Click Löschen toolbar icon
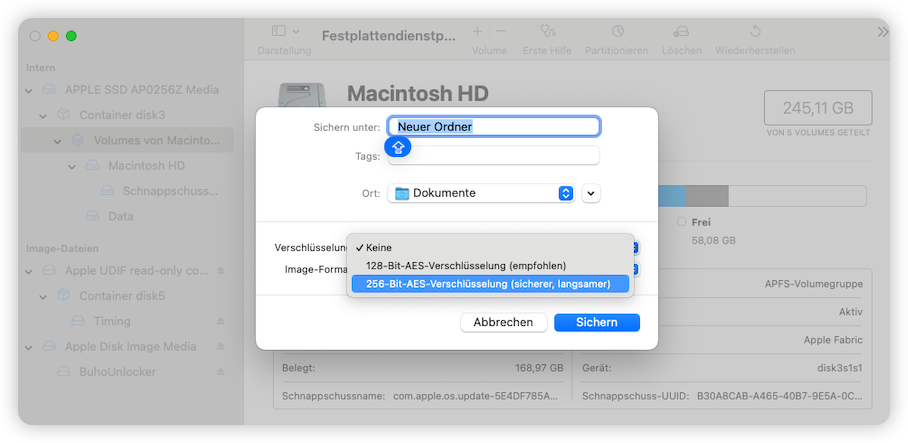908x443 pixels. coord(681,31)
